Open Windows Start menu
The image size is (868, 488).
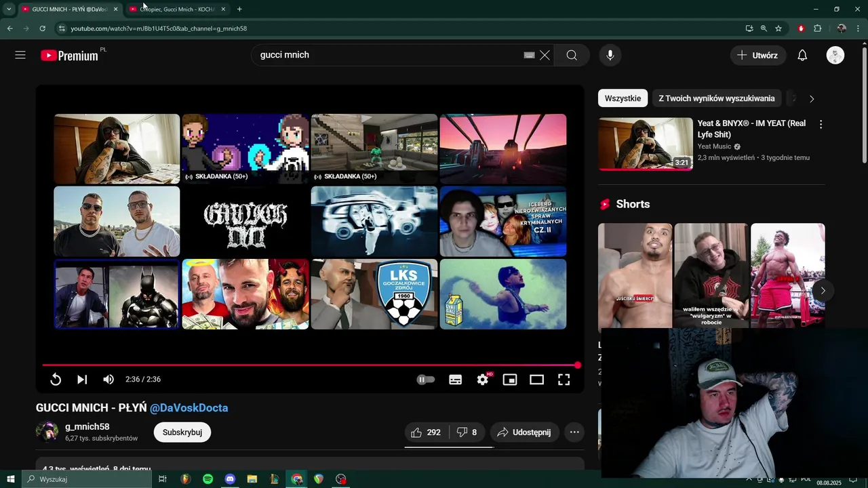point(11,479)
